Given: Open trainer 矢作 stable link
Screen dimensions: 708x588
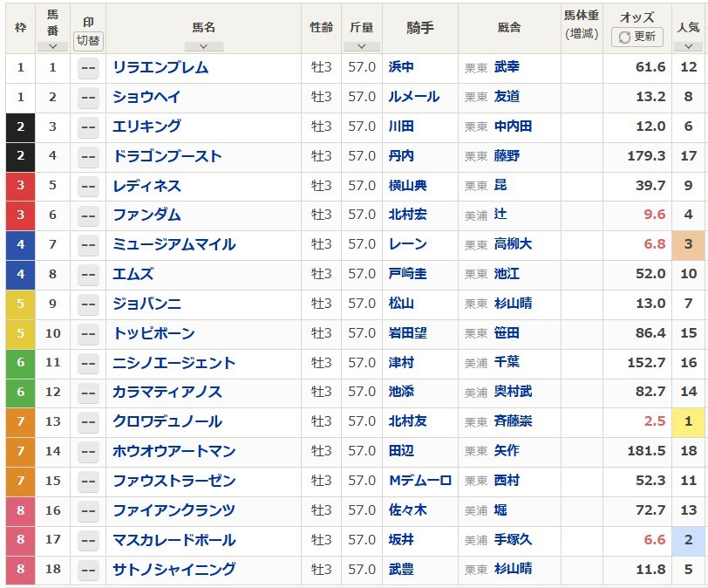Looking at the screenshot, I should click(507, 451).
